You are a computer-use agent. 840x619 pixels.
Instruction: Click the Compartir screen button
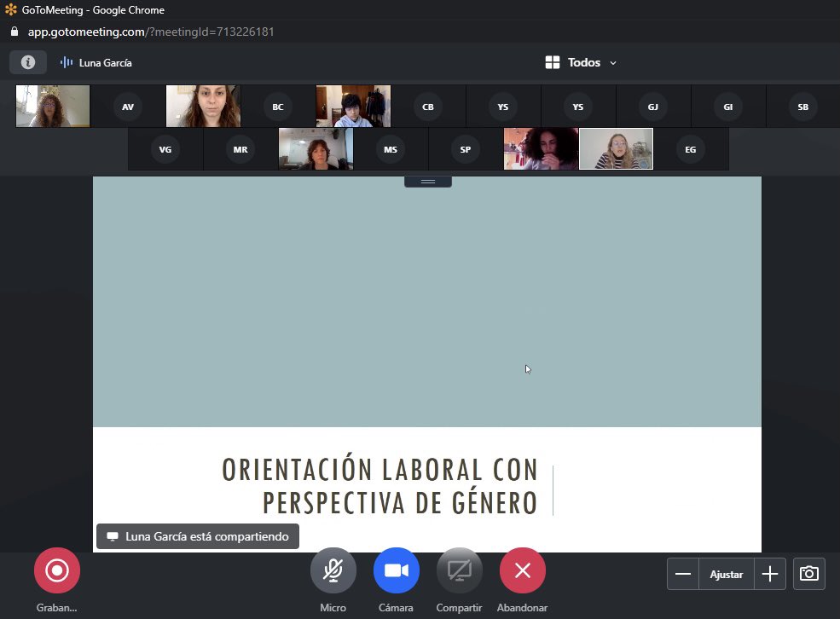point(460,570)
